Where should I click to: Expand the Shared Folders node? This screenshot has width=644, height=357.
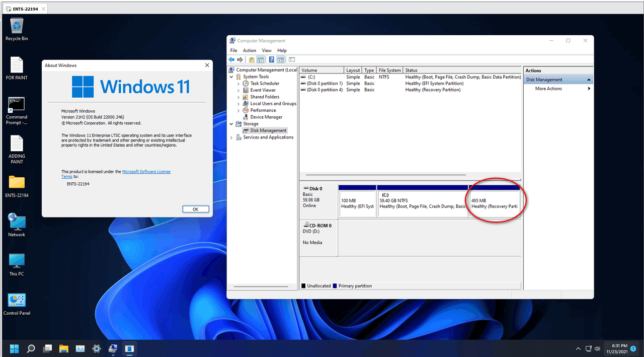[x=238, y=97]
